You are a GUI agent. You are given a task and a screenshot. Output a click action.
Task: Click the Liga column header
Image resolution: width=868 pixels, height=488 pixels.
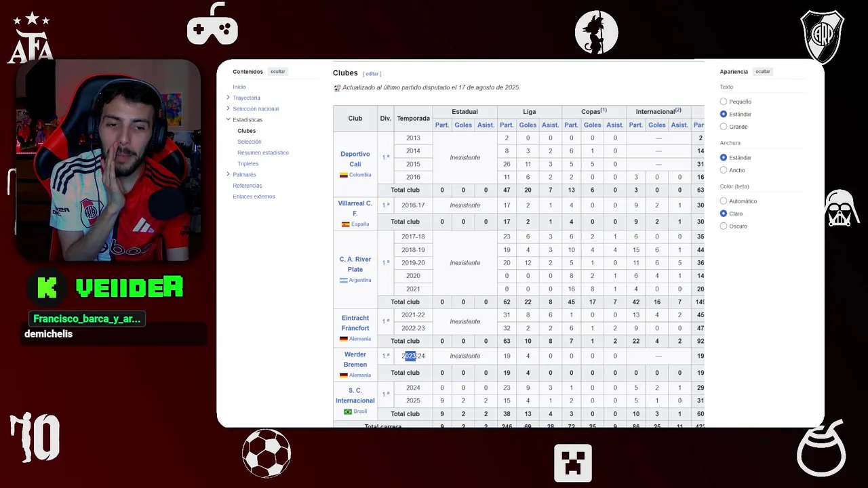point(529,112)
